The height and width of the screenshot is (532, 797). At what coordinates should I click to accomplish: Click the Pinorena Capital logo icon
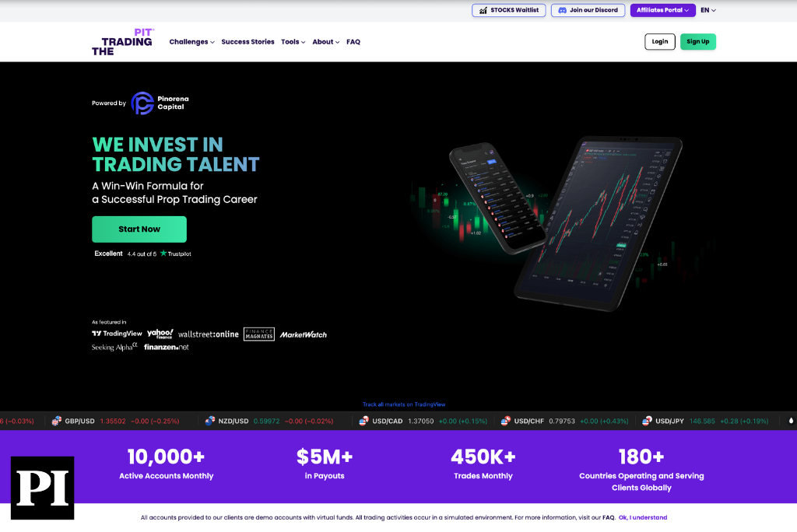tap(142, 103)
